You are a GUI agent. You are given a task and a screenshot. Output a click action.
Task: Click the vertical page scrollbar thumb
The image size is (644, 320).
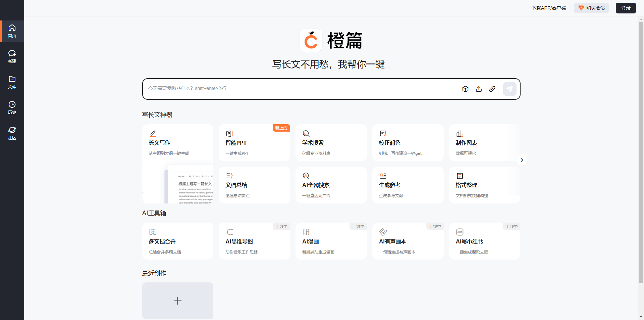641,153
